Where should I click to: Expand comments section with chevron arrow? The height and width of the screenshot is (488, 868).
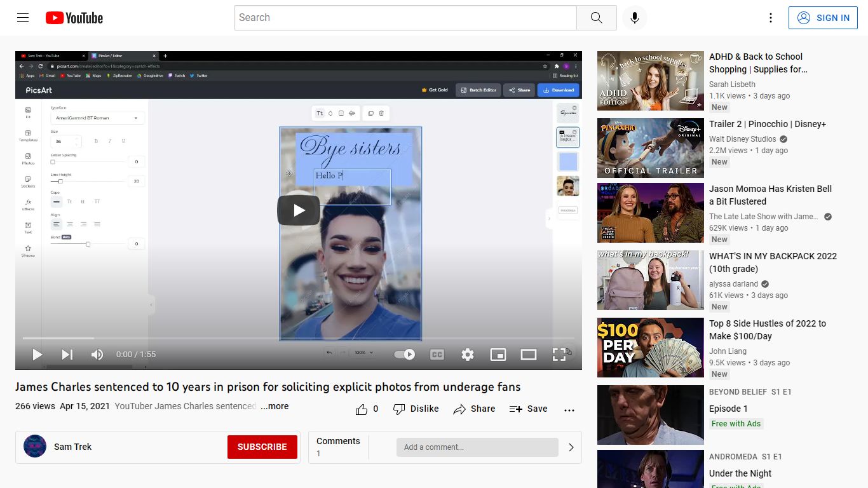point(571,447)
